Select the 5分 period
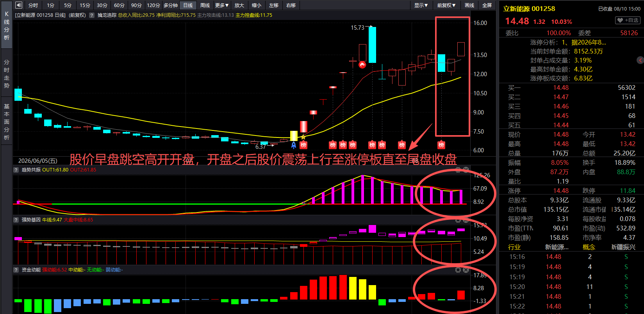Viewport: 644px width, 314px height. pyautogui.click(x=68, y=5)
